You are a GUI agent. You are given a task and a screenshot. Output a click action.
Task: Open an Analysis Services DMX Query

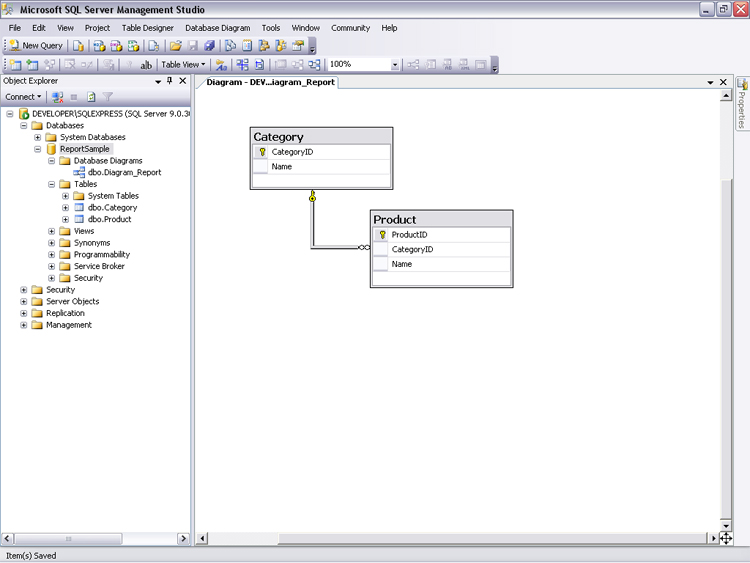click(x=116, y=45)
